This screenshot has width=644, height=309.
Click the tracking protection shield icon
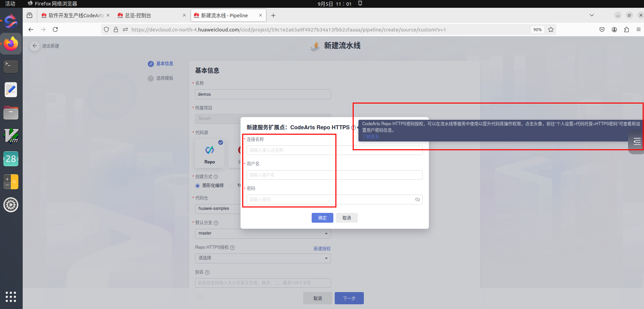106,29
